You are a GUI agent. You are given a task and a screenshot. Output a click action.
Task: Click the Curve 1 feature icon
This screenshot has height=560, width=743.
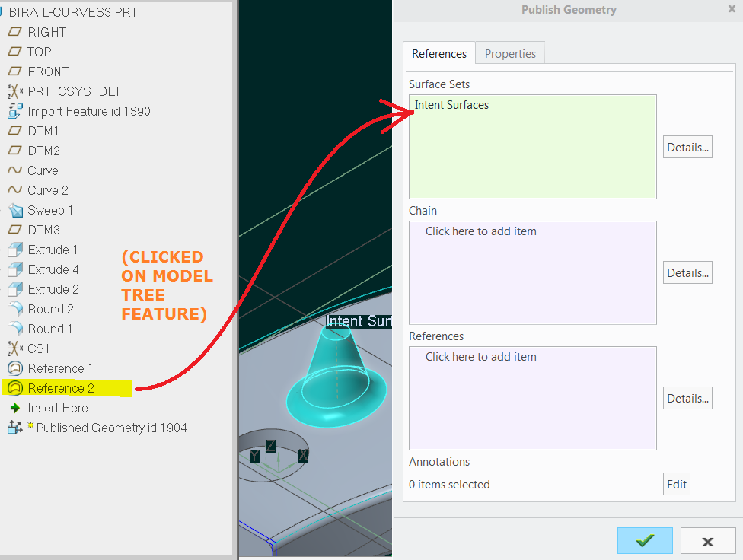[14, 170]
